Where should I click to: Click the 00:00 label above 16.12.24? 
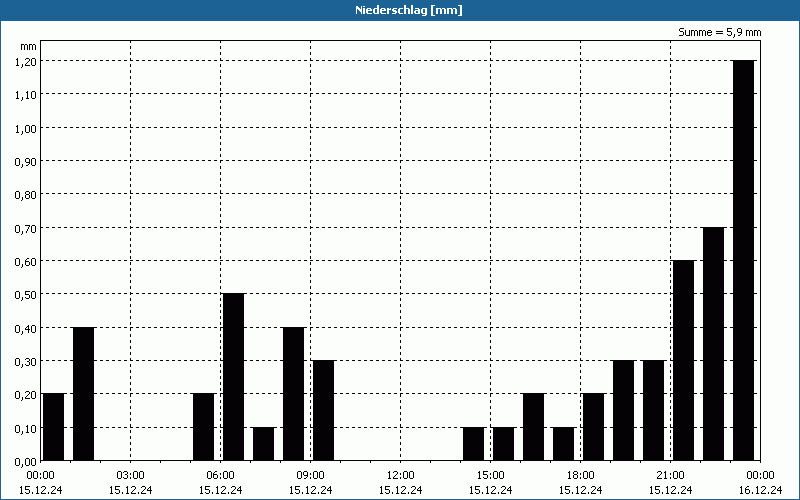pos(760,476)
